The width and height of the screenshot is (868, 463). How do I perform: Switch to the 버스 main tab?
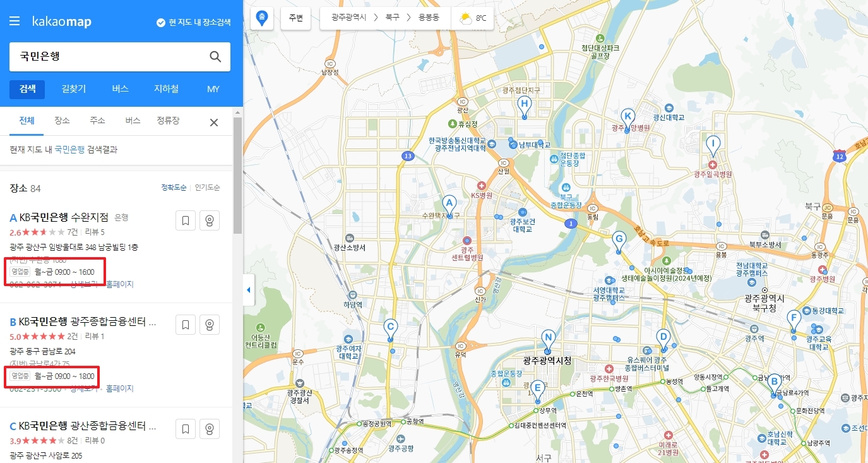pos(120,89)
